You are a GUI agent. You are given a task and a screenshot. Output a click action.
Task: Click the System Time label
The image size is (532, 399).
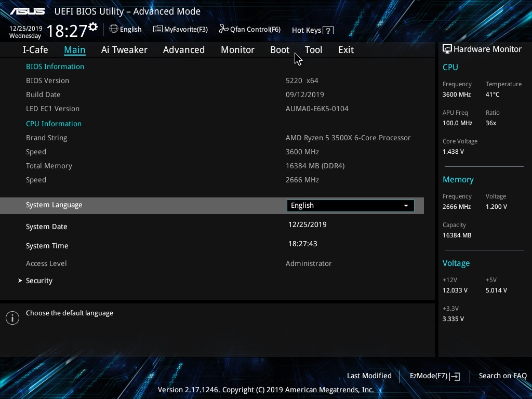coord(47,246)
